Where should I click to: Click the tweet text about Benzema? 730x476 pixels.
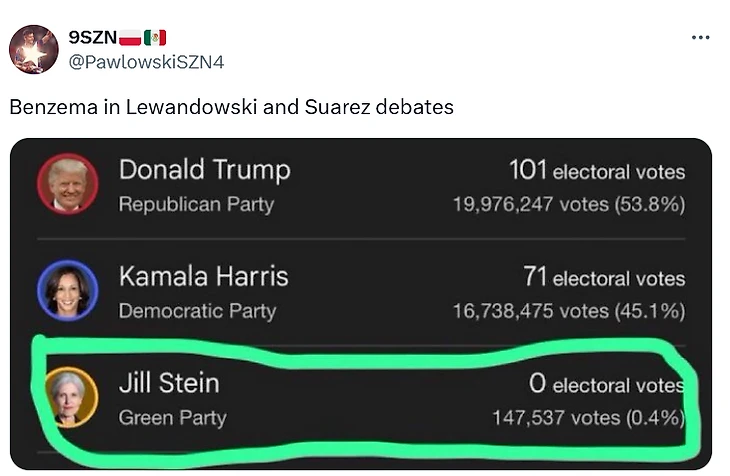click(231, 106)
